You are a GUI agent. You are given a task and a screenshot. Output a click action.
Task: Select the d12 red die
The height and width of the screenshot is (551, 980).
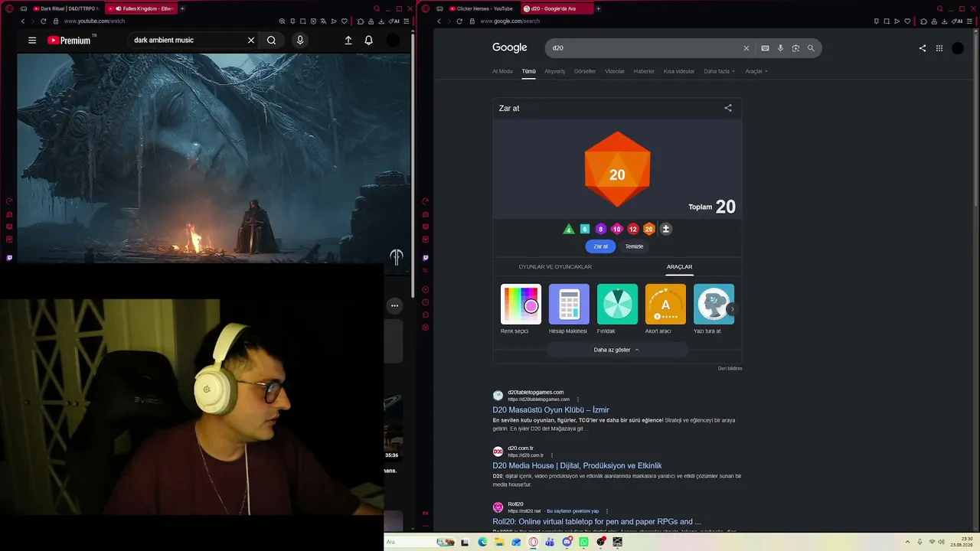633,229
